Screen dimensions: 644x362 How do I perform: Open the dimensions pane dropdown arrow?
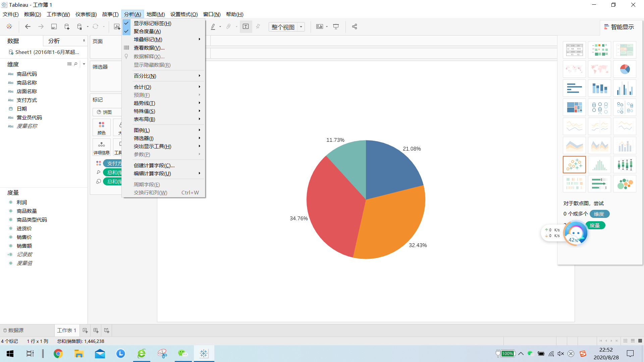[x=84, y=64]
